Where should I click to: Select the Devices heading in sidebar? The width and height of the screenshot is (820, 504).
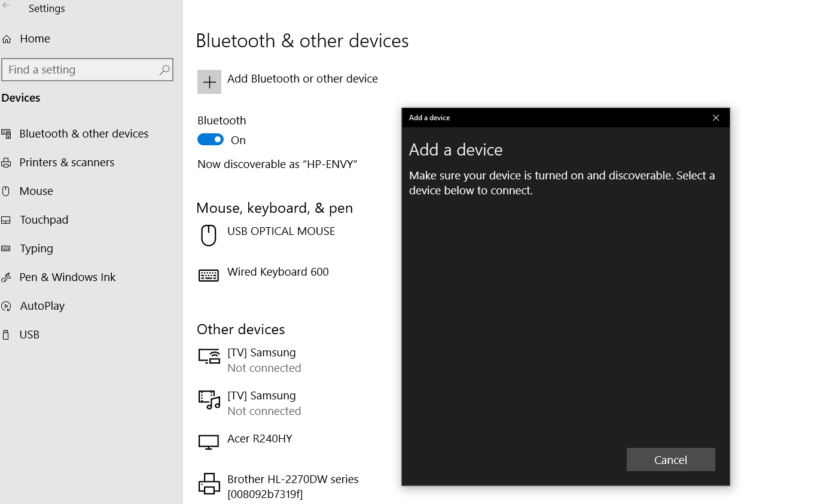21,97
